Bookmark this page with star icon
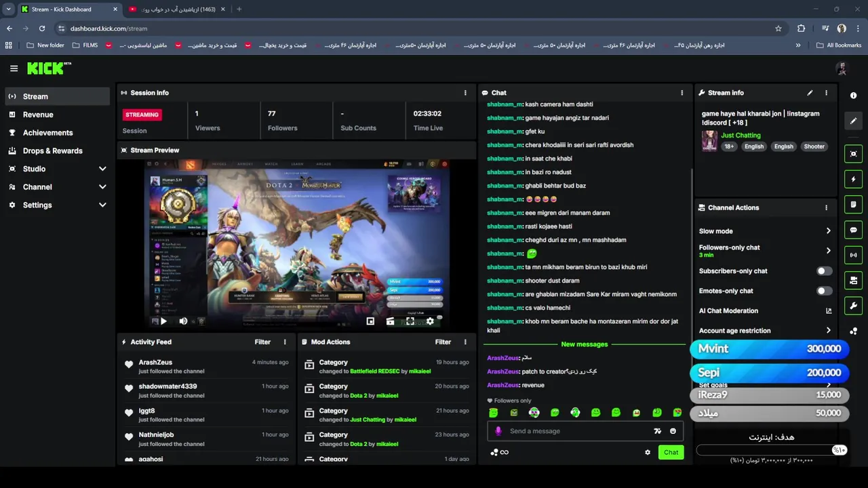This screenshot has width=868, height=488. (x=778, y=28)
